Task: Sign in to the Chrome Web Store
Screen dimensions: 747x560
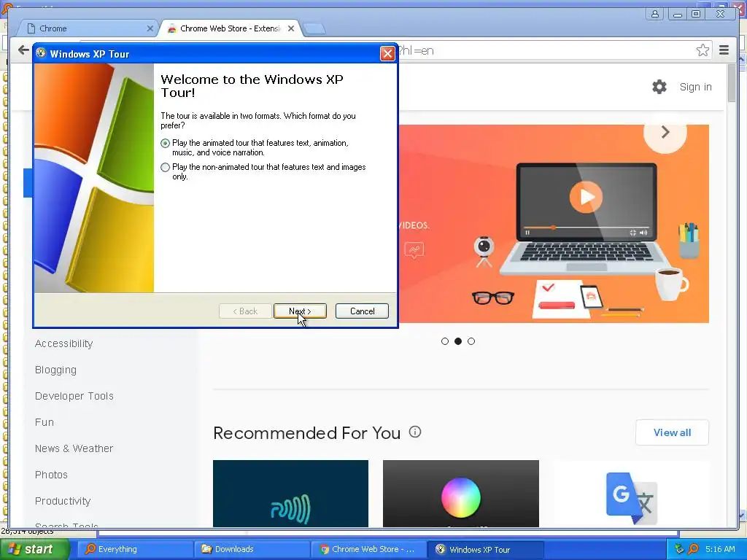Action: tap(695, 87)
